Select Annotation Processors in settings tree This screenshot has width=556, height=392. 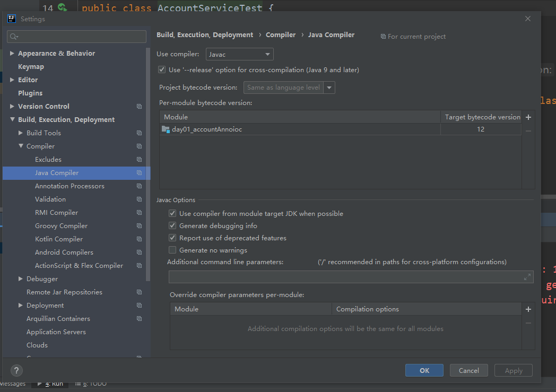pyautogui.click(x=69, y=186)
